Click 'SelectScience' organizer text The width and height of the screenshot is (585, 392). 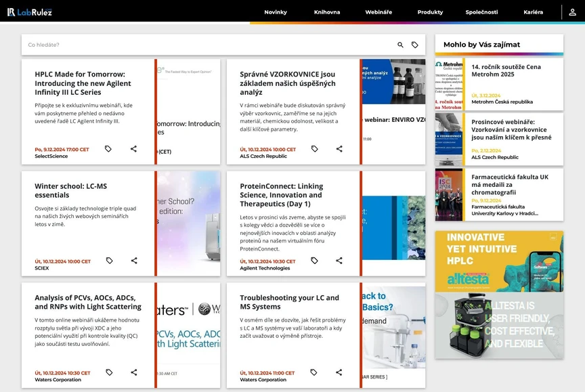click(x=51, y=156)
